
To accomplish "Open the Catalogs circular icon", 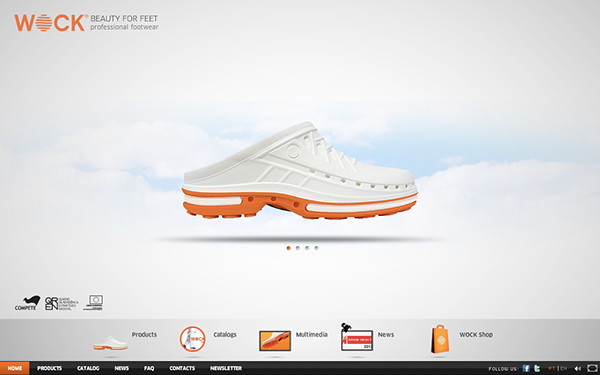I will click(192, 339).
